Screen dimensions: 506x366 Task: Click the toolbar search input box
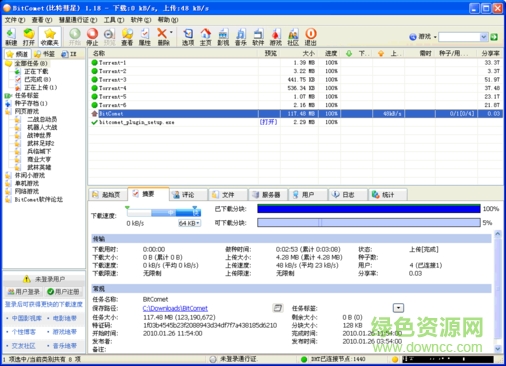click(459, 37)
